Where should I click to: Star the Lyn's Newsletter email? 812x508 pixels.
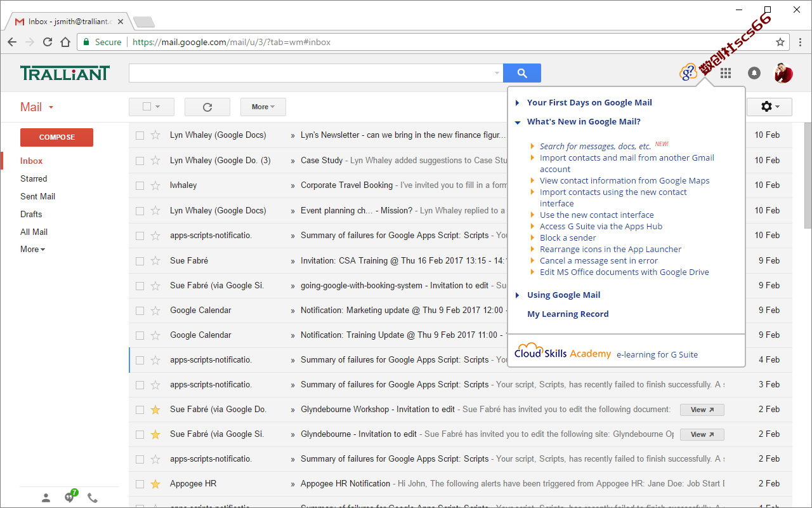click(155, 135)
